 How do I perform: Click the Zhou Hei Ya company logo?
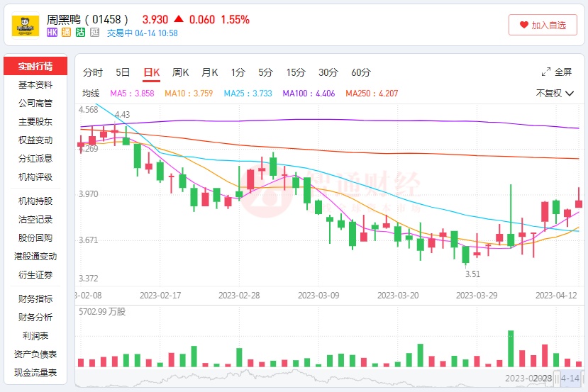tap(26, 26)
